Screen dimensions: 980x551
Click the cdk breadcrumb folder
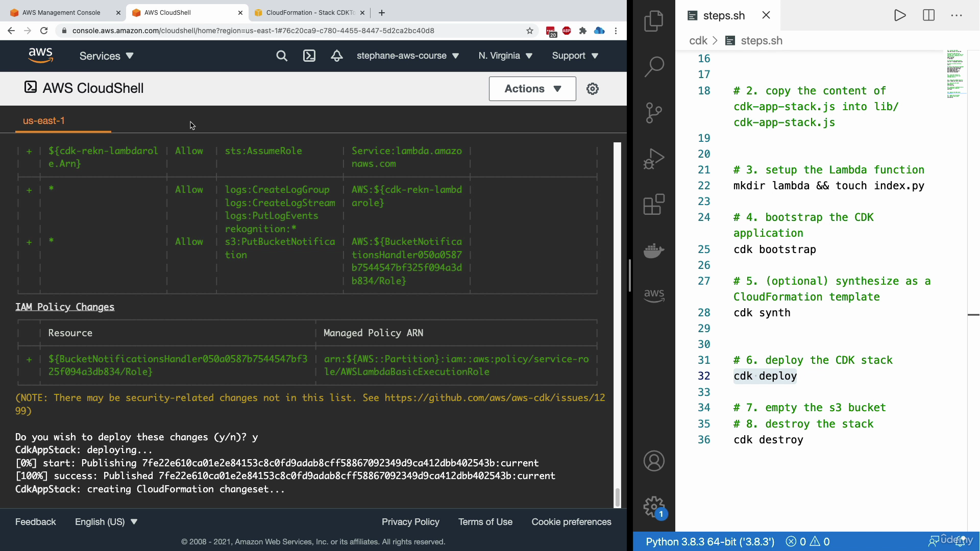(698, 41)
